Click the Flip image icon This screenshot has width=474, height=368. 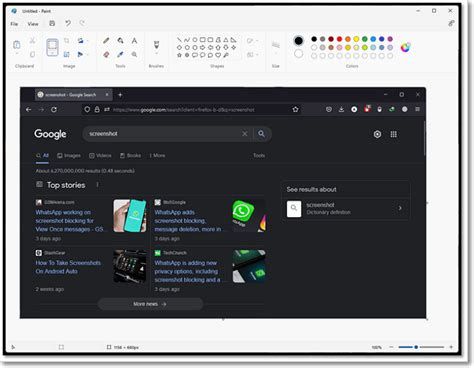[80, 54]
